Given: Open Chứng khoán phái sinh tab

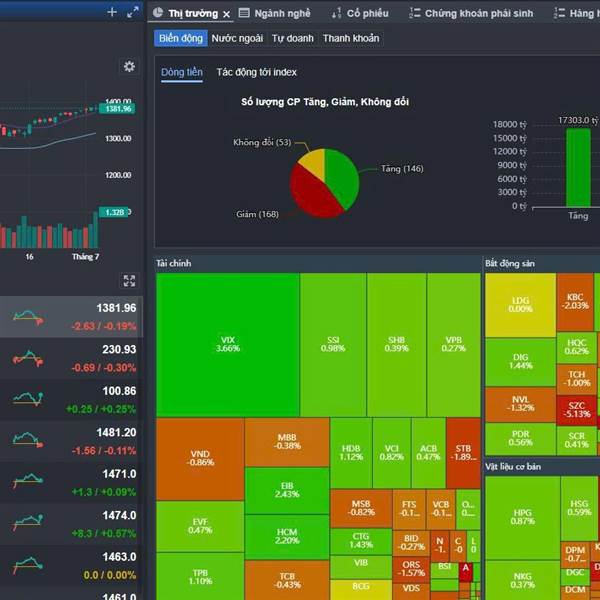Looking at the screenshot, I should 479,14.
